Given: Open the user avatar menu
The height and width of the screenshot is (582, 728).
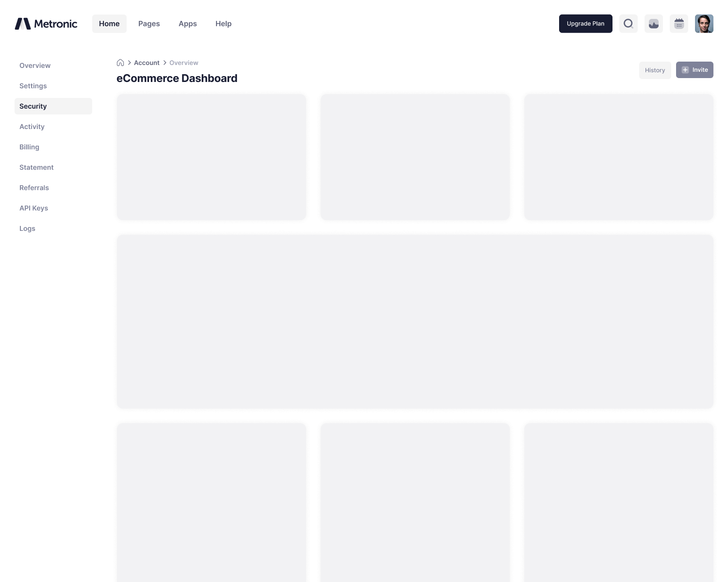Looking at the screenshot, I should coord(704,24).
